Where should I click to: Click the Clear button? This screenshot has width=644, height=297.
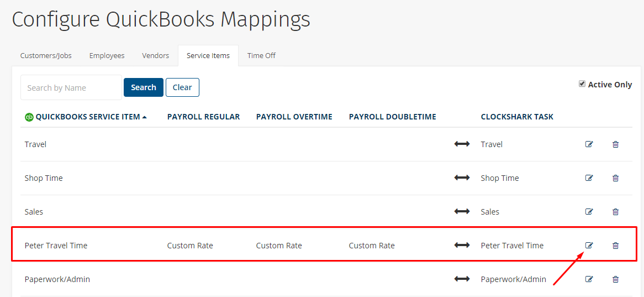(182, 87)
